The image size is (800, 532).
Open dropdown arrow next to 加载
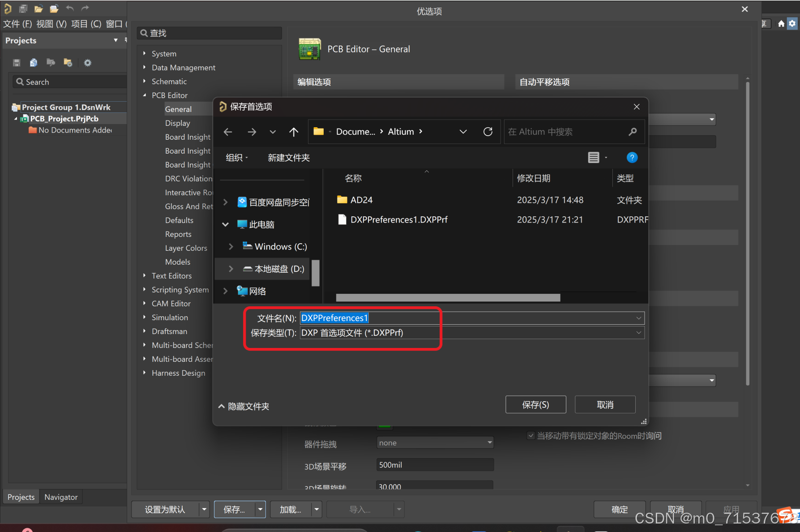coord(317,510)
